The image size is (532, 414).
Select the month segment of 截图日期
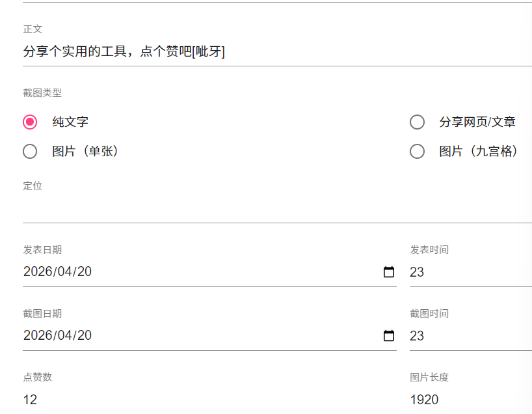[62, 336]
